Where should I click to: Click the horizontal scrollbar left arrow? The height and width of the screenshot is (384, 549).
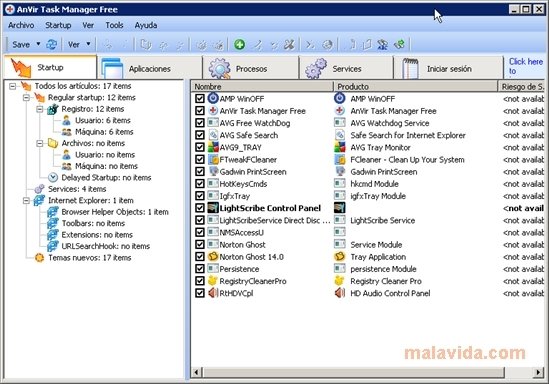pyautogui.click(x=197, y=372)
